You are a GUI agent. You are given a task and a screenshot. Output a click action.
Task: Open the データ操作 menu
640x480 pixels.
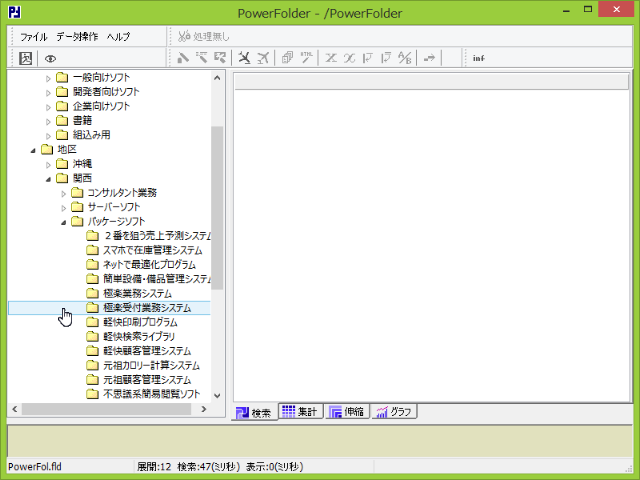77,37
